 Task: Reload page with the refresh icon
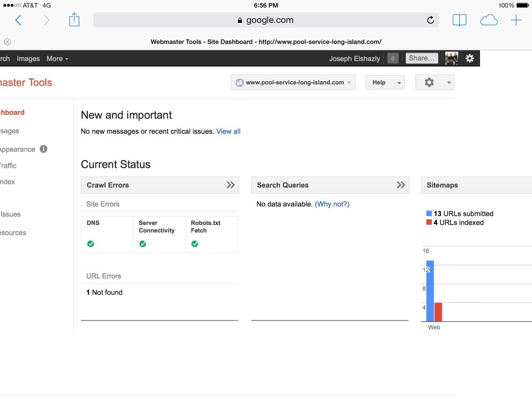pos(430,20)
